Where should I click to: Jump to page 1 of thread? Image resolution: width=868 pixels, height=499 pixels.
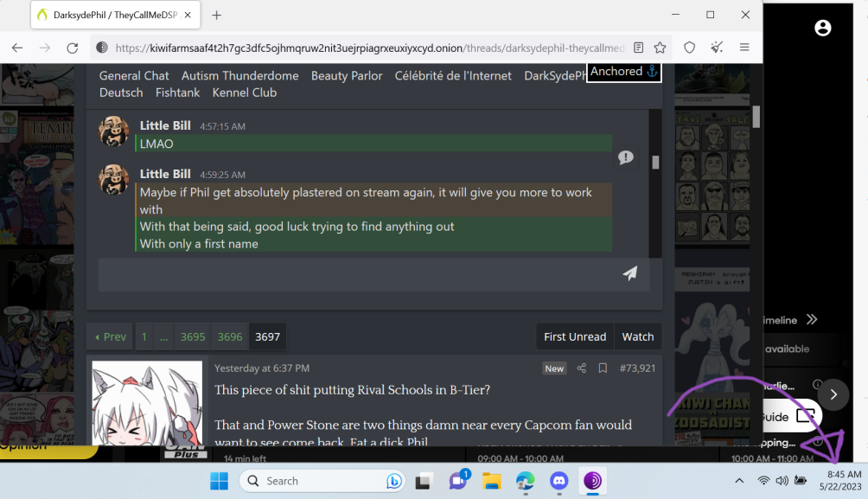(144, 336)
